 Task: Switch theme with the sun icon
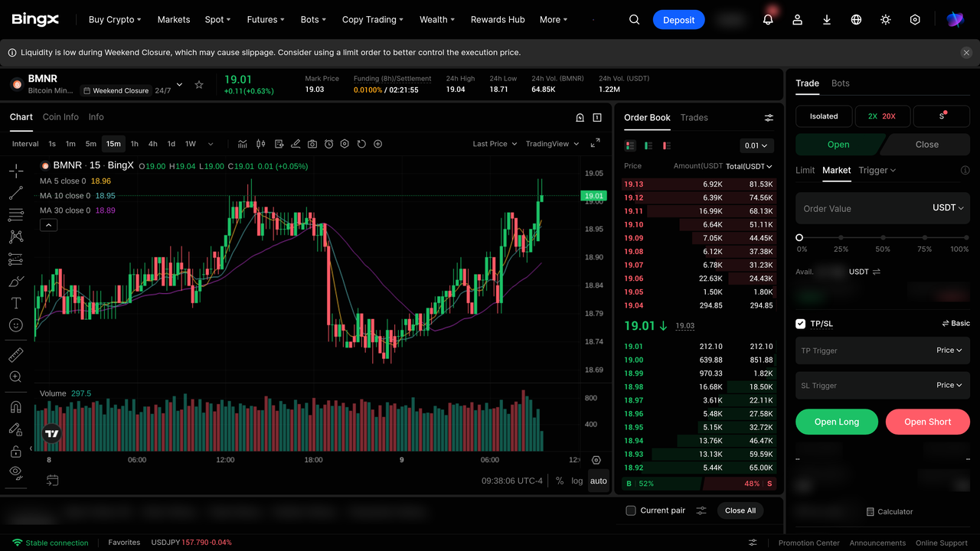tap(886, 20)
